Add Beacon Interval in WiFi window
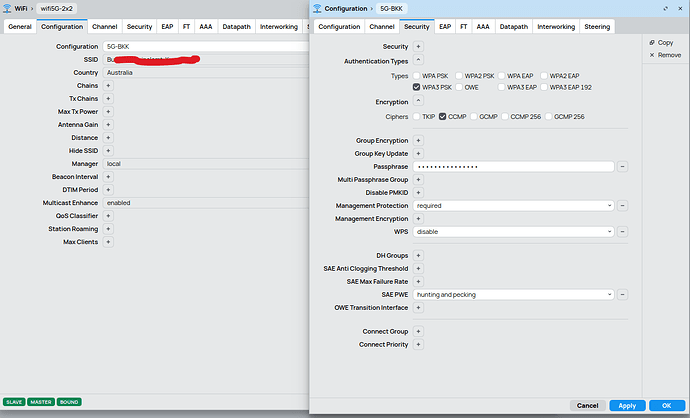The height and width of the screenshot is (418, 690). [x=108, y=177]
